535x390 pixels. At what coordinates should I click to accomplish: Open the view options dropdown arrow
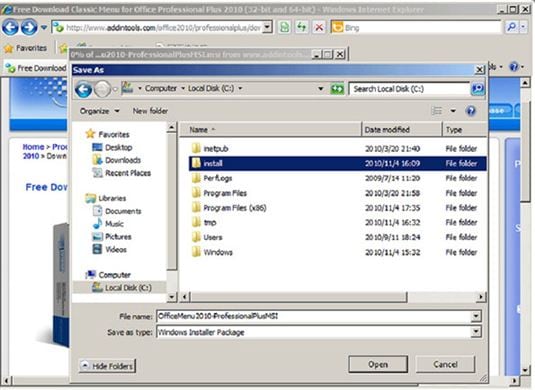[x=453, y=111]
